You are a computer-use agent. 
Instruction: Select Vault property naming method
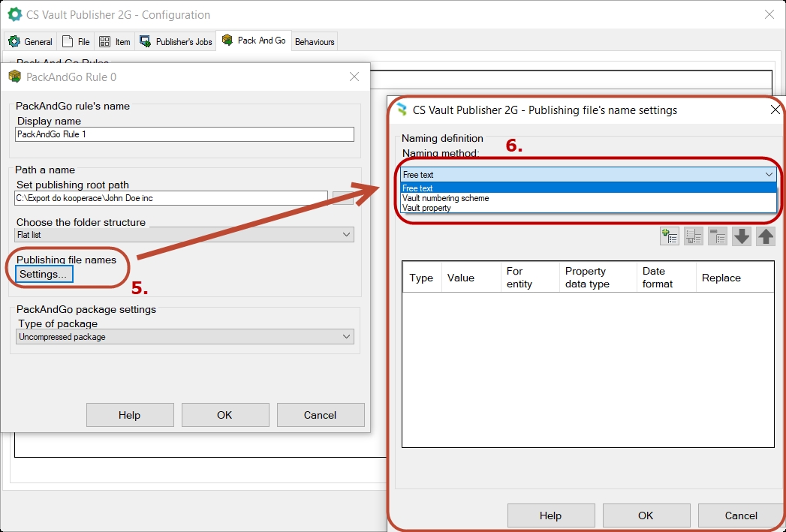point(426,208)
